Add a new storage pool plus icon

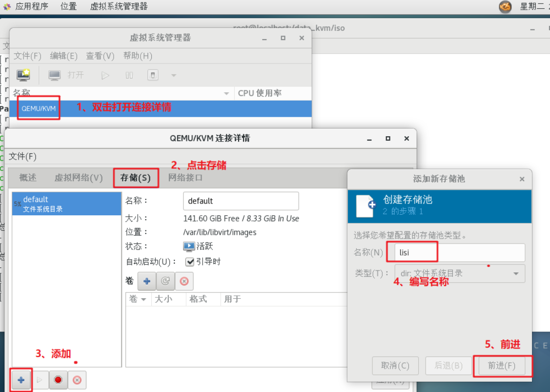click(x=21, y=380)
